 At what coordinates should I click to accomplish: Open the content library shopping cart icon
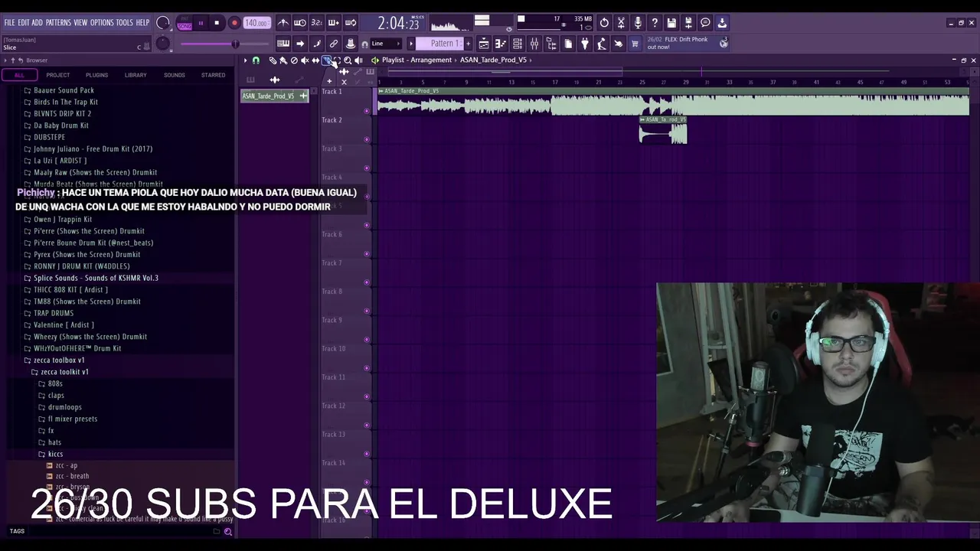(x=635, y=44)
